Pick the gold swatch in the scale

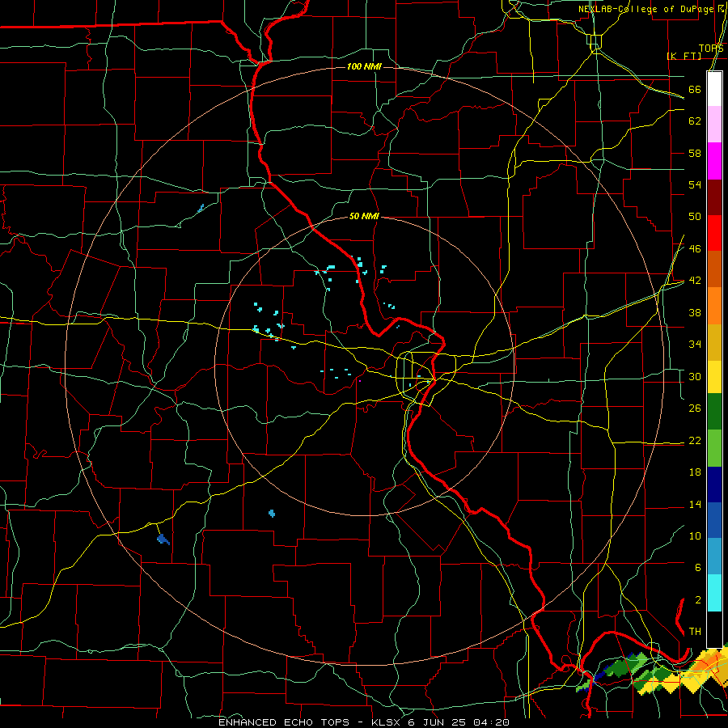point(714,342)
